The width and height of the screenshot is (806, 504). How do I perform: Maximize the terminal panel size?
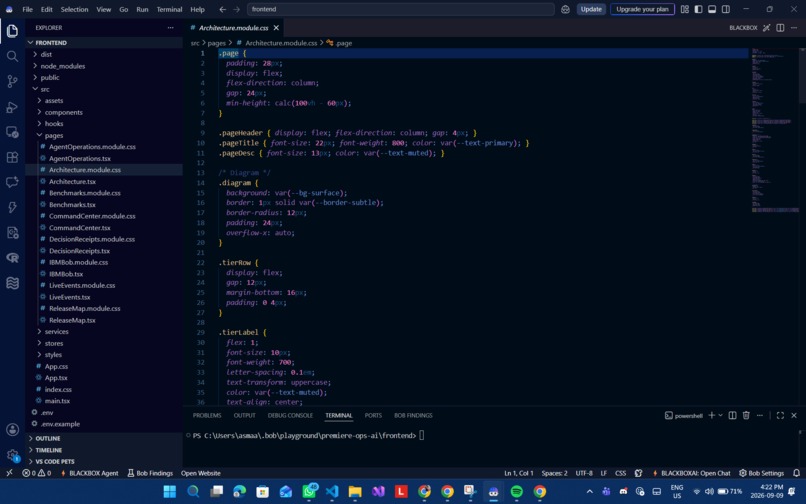(780, 415)
